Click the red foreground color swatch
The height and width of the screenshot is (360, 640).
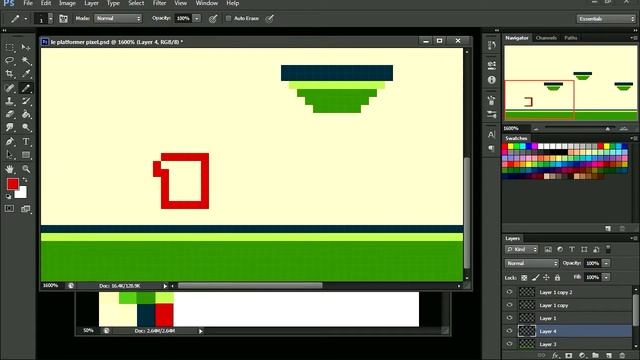click(13, 184)
